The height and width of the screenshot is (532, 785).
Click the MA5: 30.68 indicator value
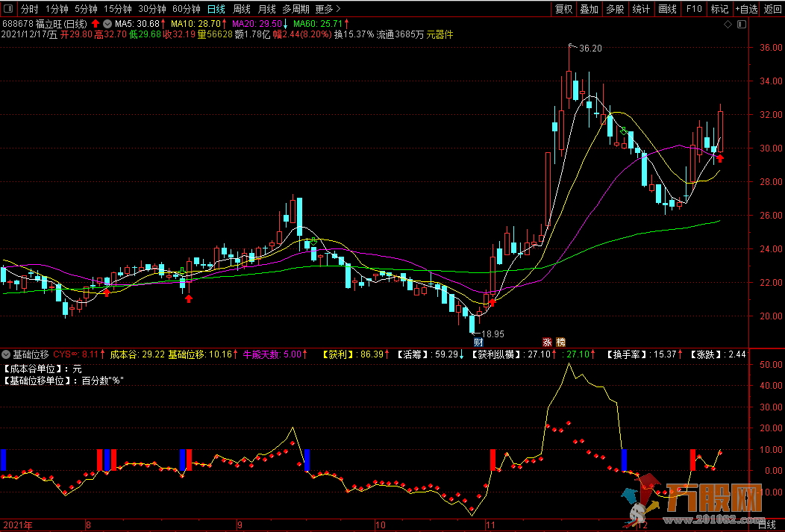point(138,24)
